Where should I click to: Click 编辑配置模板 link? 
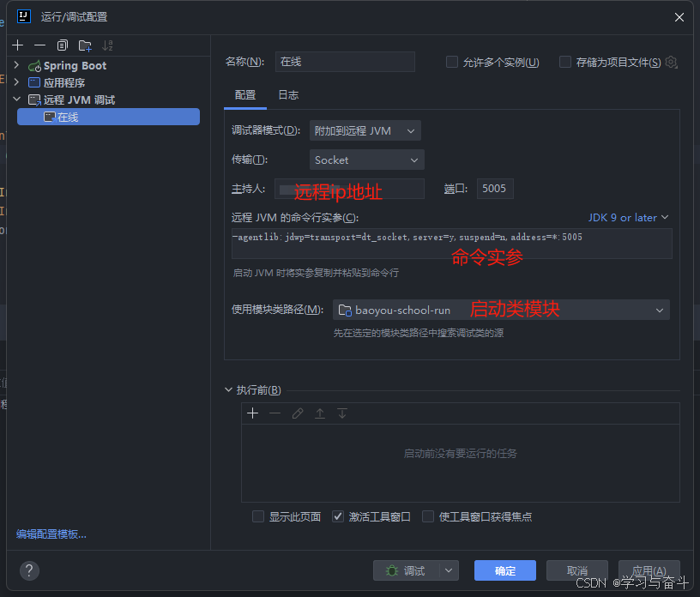53,534
